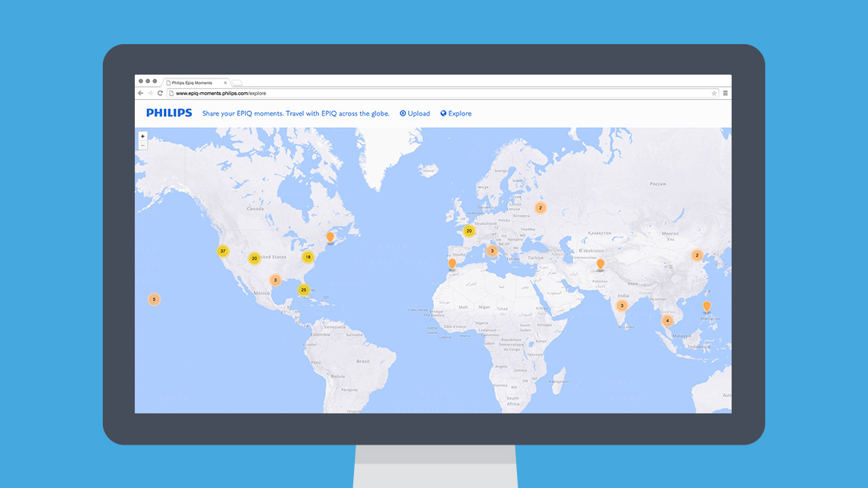This screenshot has width=868, height=488.
Task: Open the 3 cluster north of México
Action: [x=275, y=280]
